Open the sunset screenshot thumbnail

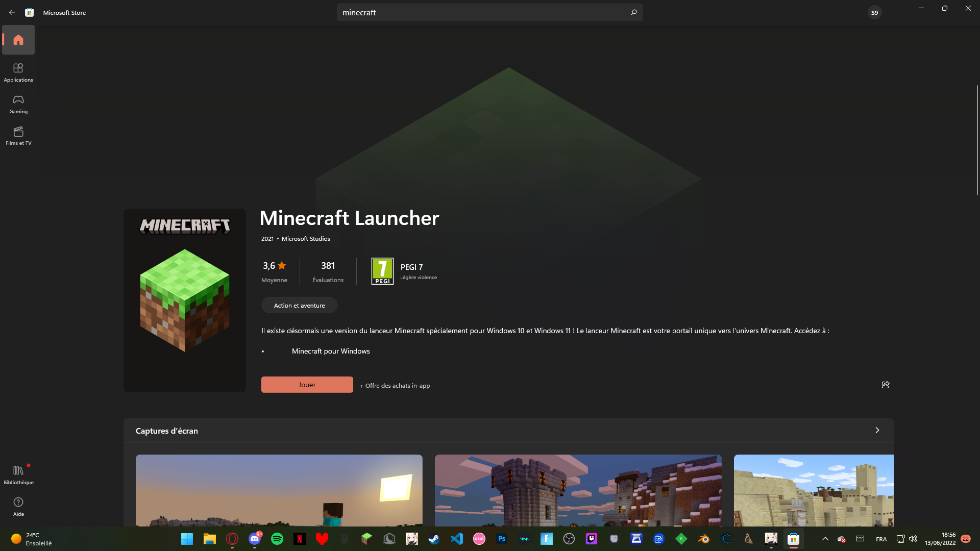[x=279, y=490]
